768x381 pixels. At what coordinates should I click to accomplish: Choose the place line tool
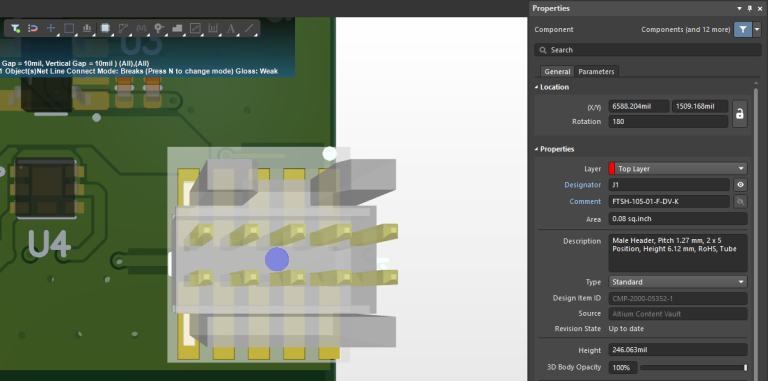point(249,28)
